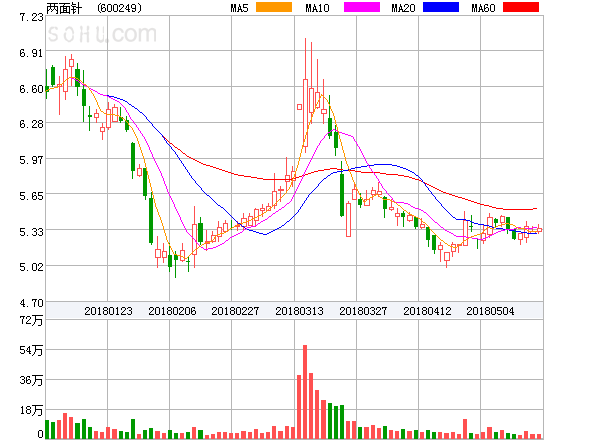This screenshot has height=440, width=600.
Task: Click the 20180227 date label
Action: click(235, 311)
